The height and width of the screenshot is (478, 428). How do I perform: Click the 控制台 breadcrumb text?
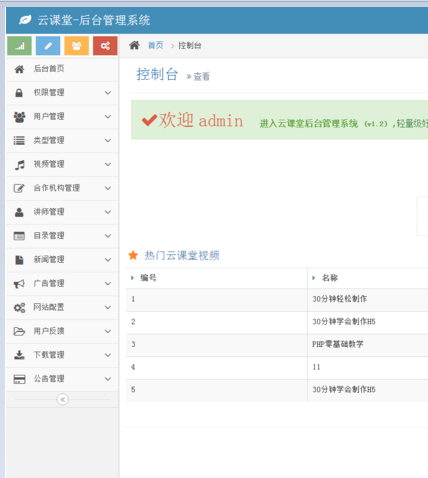pyautogui.click(x=190, y=45)
